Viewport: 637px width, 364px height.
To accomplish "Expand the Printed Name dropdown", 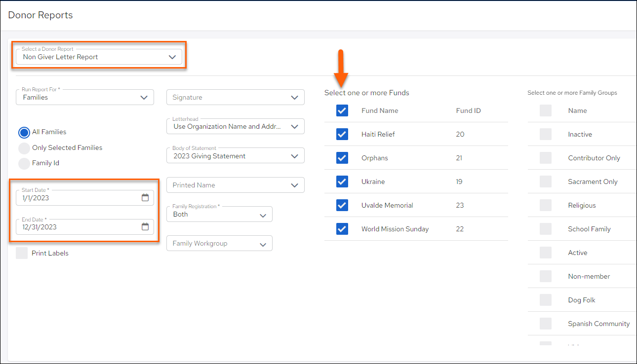I will 236,185.
